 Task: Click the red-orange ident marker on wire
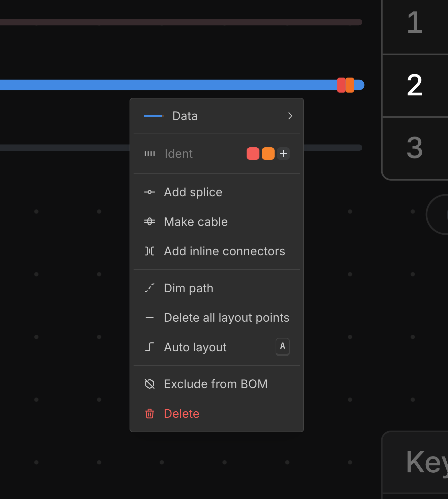pos(345,85)
